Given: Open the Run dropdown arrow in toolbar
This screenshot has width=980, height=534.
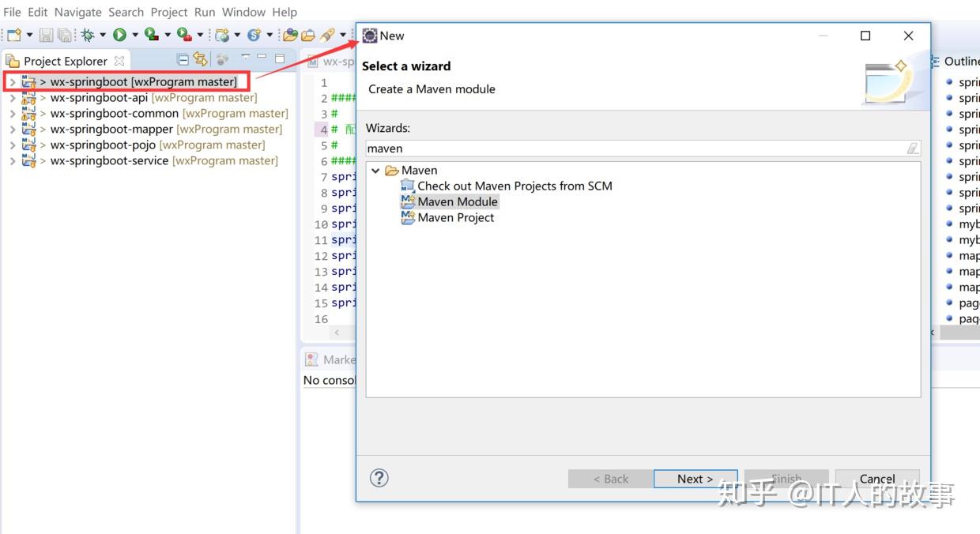Looking at the screenshot, I should (x=134, y=35).
